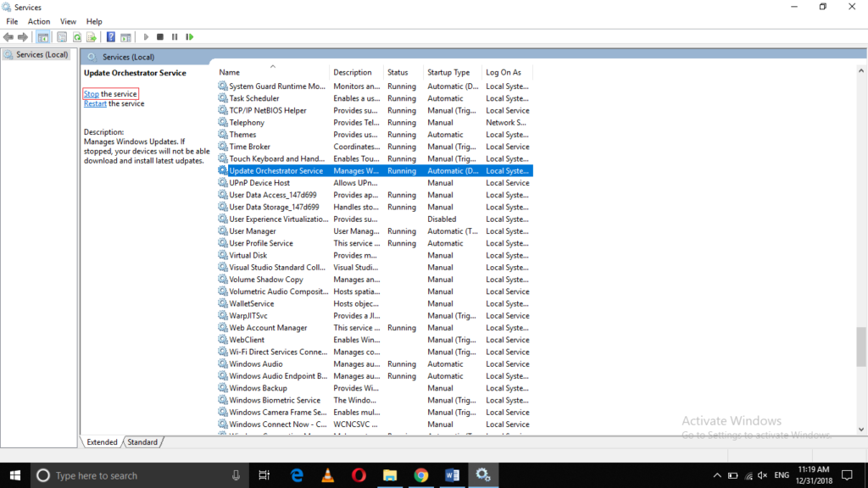Image resolution: width=868 pixels, height=488 pixels.
Task: Click the scrollbar down arrow
Action: [x=861, y=430]
